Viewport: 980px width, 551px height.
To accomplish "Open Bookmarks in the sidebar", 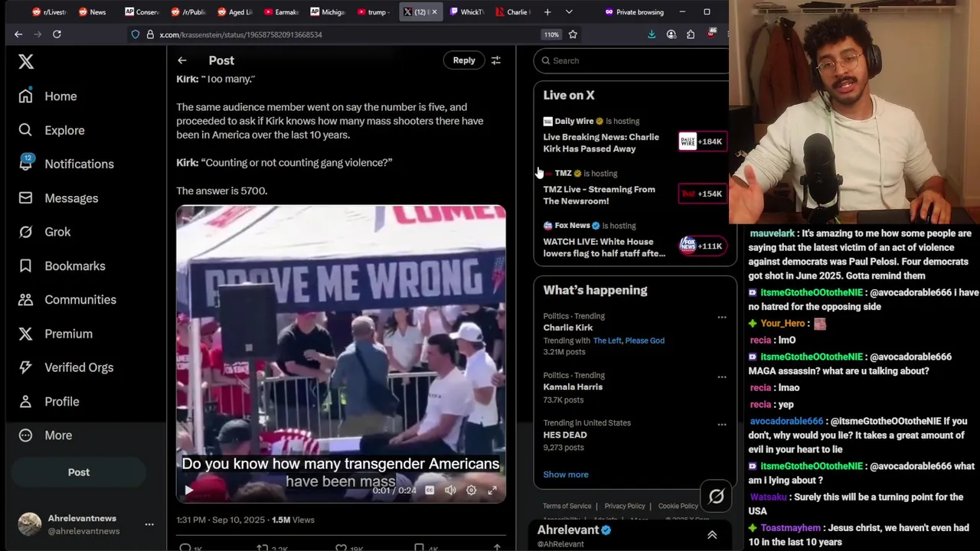I will (x=62, y=266).
